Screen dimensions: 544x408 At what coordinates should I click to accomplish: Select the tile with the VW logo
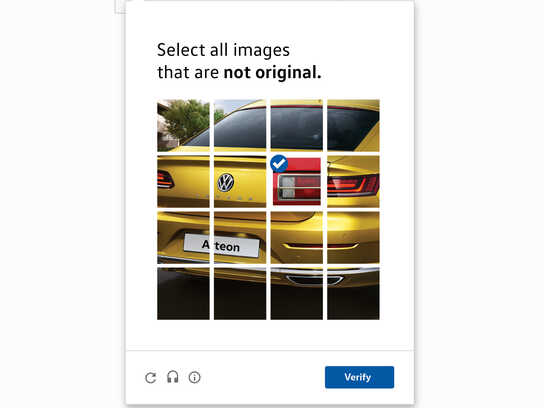(240, 181)
